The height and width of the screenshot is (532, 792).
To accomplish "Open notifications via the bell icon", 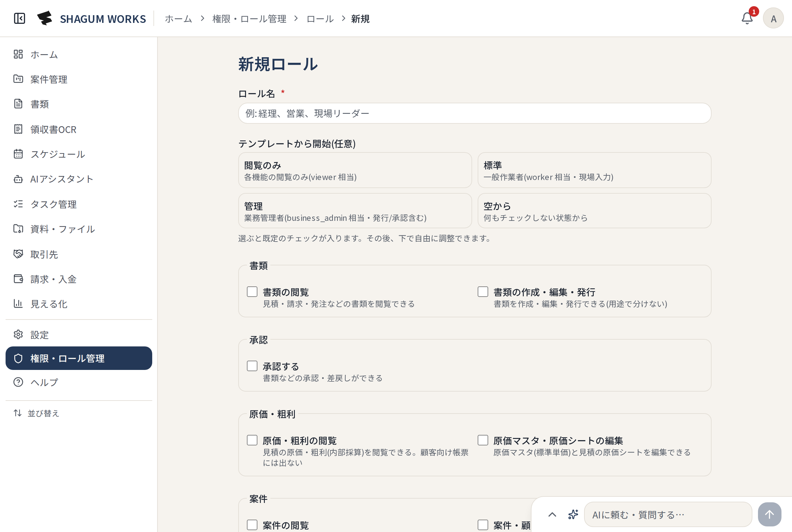I will pyautogui.click(x=747, y=18).
